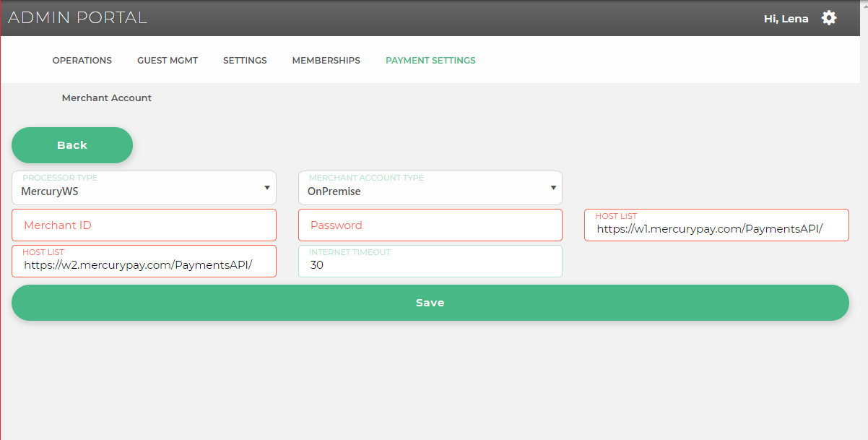
Task: Expand Merchant Account Type dropdown
Action: click(430, 188)
